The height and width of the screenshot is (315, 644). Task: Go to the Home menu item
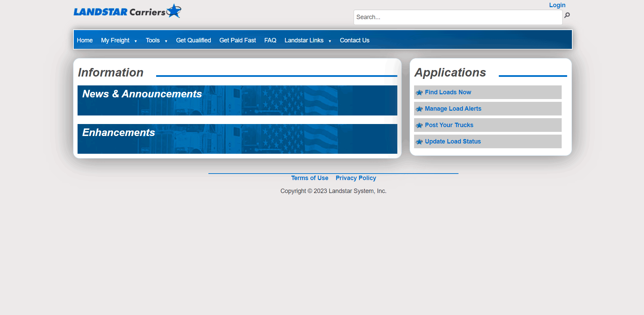(85, 40)
